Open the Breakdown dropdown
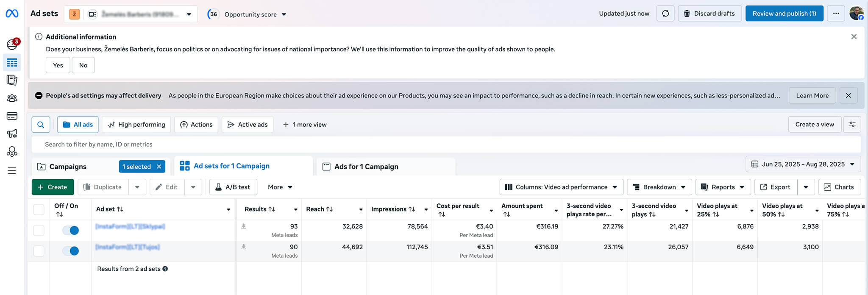 coord(659,187)
